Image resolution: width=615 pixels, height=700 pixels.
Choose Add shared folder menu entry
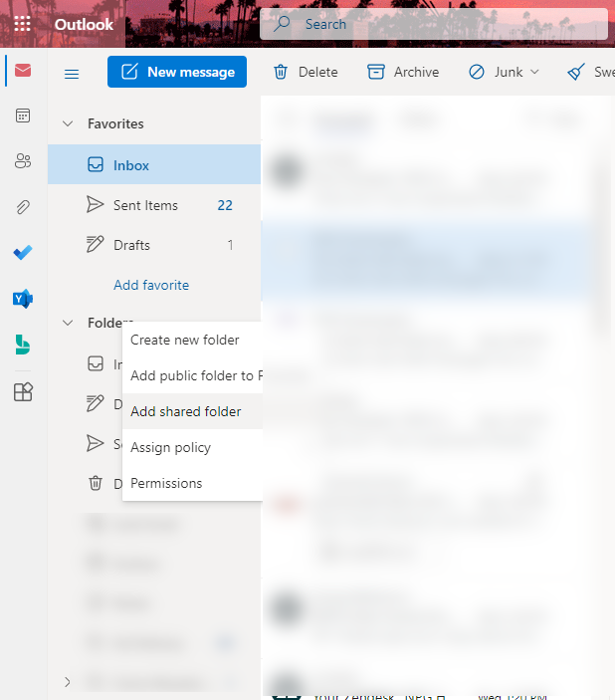186,411
